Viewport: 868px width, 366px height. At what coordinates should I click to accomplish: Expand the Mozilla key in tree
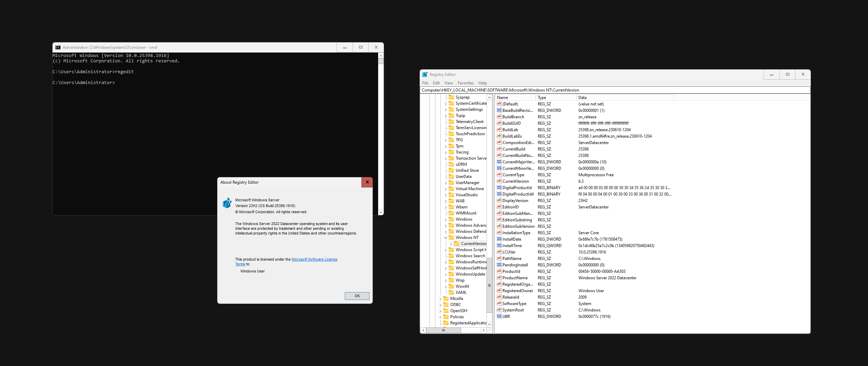pos(440,299)
